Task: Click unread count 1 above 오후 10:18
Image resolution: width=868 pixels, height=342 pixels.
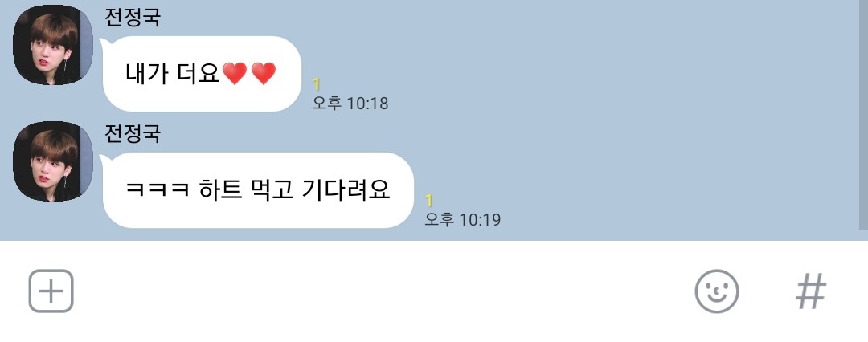Action: (x=316, y=84)
